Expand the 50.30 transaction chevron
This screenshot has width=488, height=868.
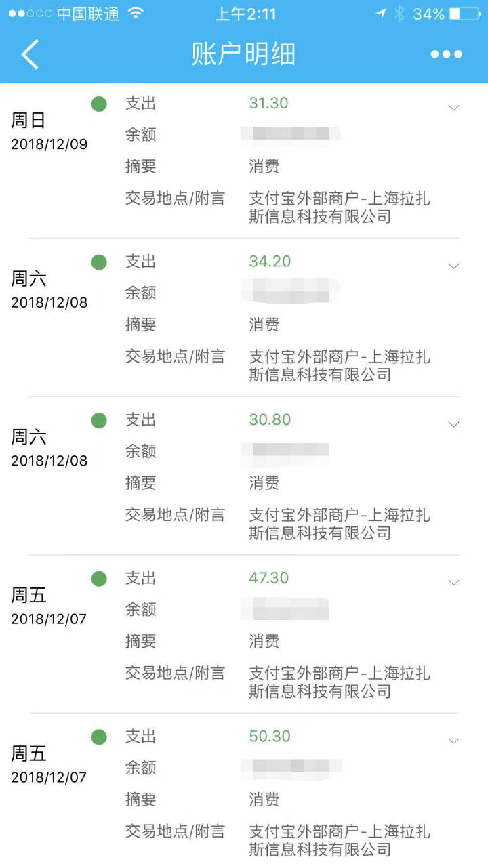pos(454,741)
